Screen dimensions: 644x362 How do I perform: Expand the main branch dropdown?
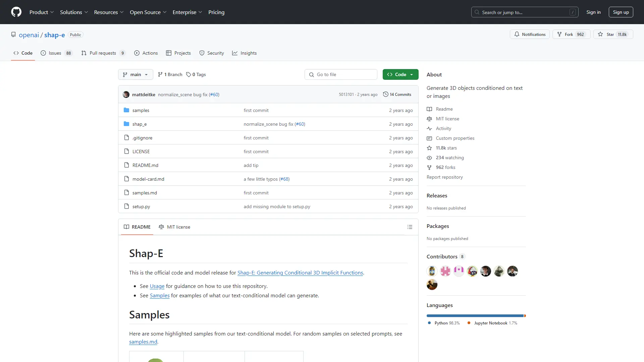click(x=136, y=74)
